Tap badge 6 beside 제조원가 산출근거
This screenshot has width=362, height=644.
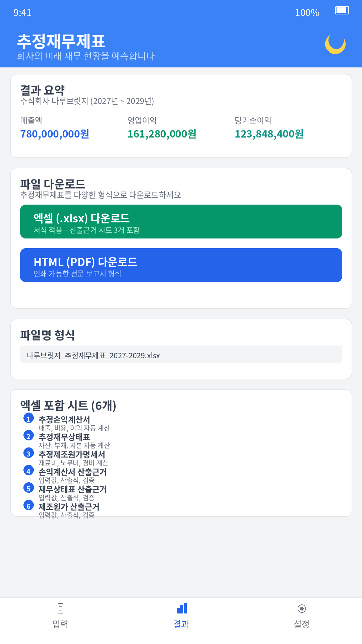coord(28,505)
